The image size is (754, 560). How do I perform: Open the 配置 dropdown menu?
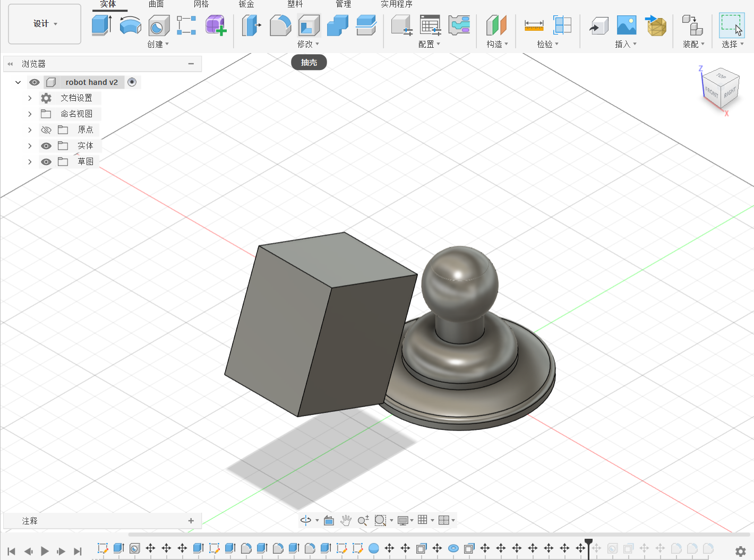(x=430, y=44)
